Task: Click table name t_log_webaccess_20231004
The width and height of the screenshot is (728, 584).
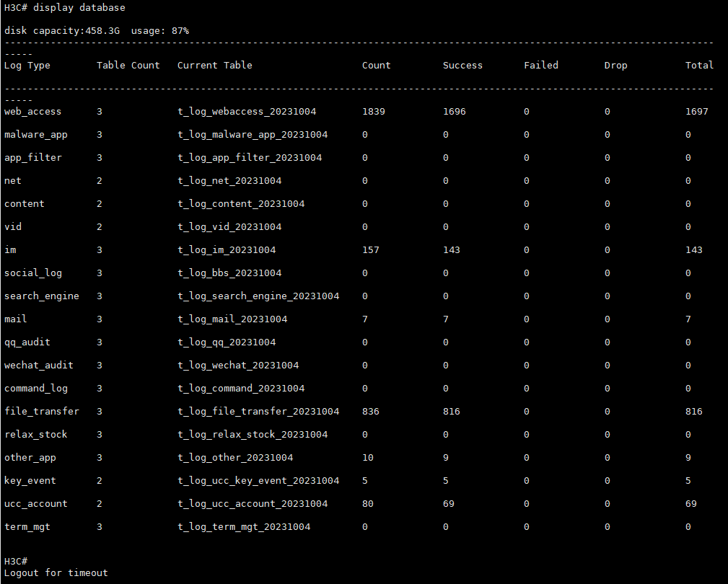Action: (247, 112)
